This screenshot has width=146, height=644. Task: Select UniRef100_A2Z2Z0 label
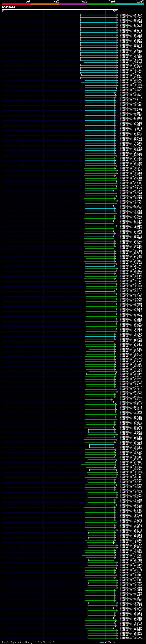click(x=131, y=50)
